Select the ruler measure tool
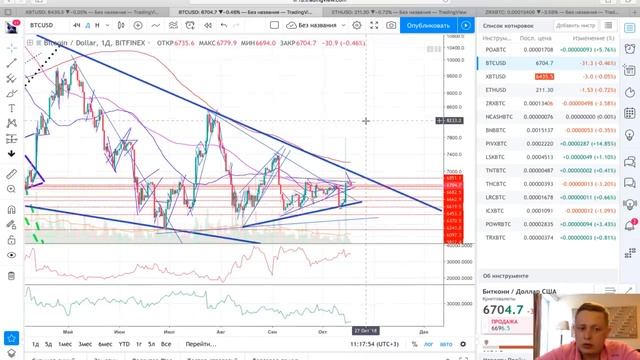640x360 pixels. 11,174
